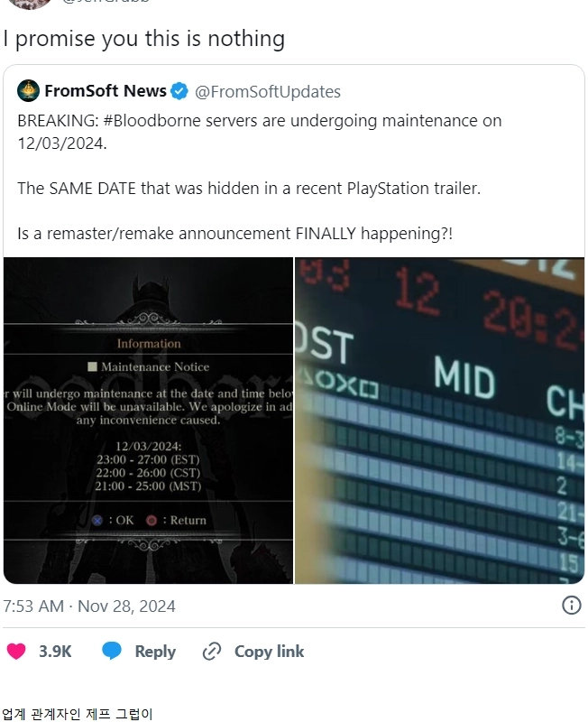Open the Bloodborne maintenance notice image
588x722 pixels.
[x=148, y=421]
